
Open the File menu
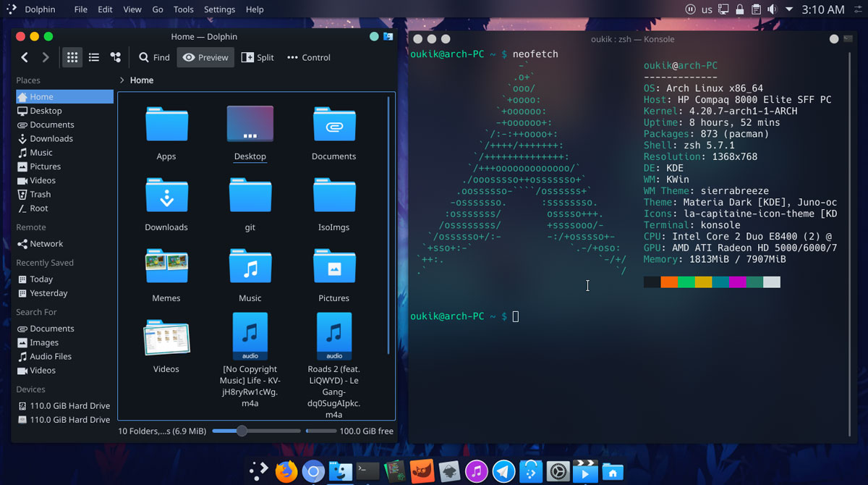click(81, 9)
